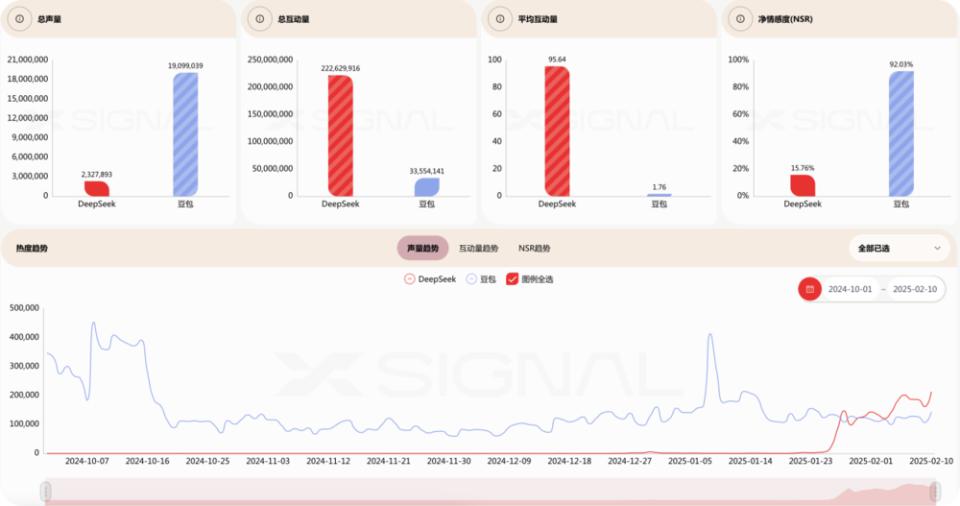The height and width of the screenshot is (506, 960).
Task: Click the 2025-01-05 axis date label
Action: pyautogui.click(x=690, y=461)
